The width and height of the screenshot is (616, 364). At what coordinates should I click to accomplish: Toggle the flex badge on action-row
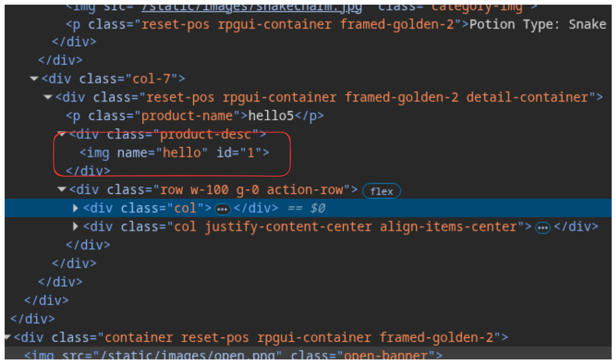(x=381, y=191)
